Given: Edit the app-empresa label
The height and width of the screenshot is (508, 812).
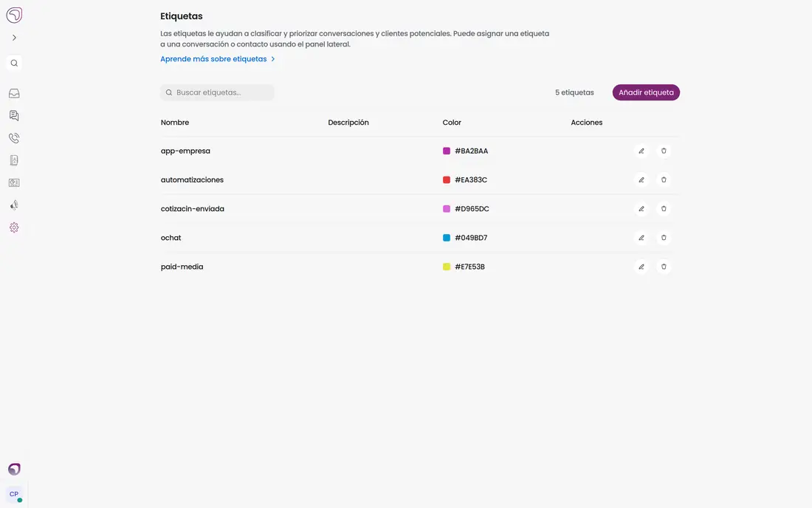Looking at the screenshot, I should tap(641, 151).
